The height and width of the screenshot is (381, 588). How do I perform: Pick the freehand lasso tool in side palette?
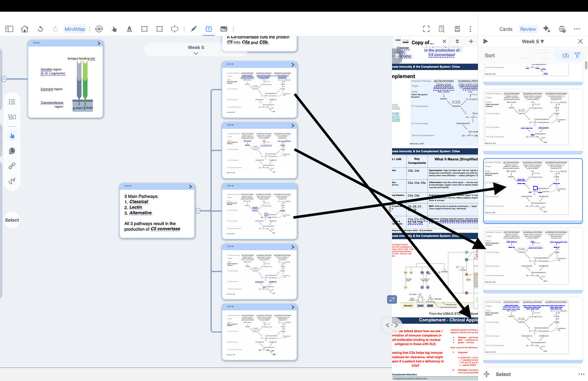[x=12, y=181]
